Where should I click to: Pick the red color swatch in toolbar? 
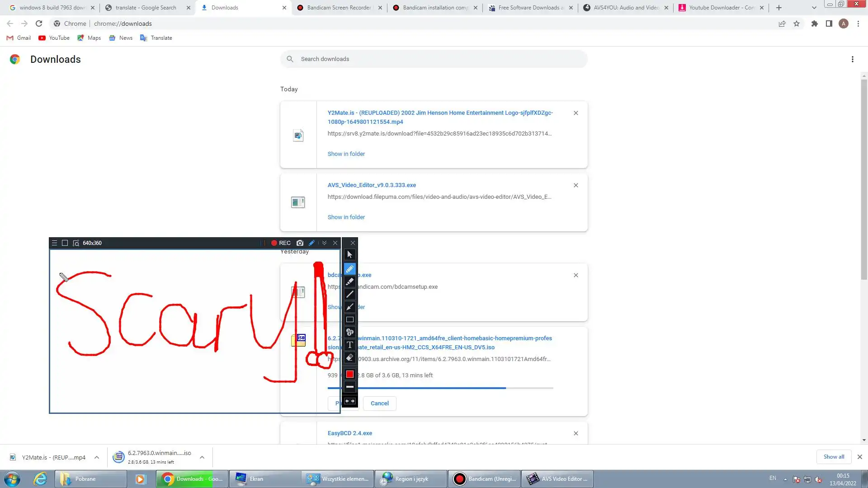[349, 374]
